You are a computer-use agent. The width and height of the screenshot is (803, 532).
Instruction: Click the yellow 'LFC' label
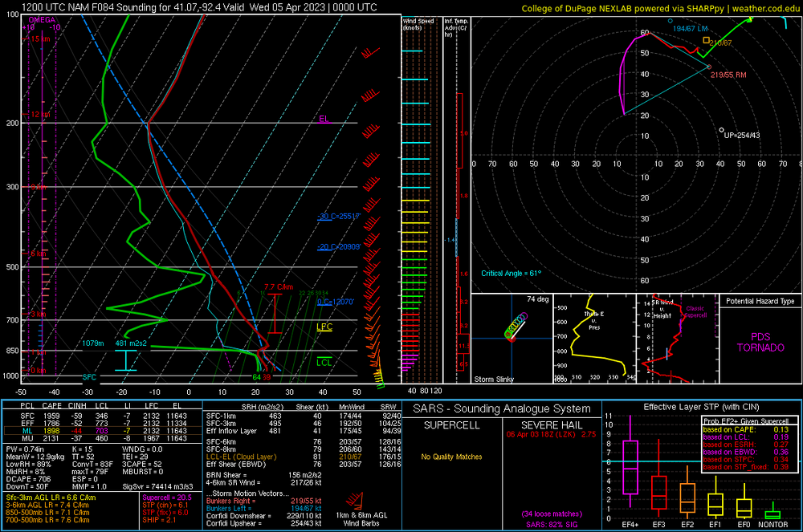[x=324, y=327]
